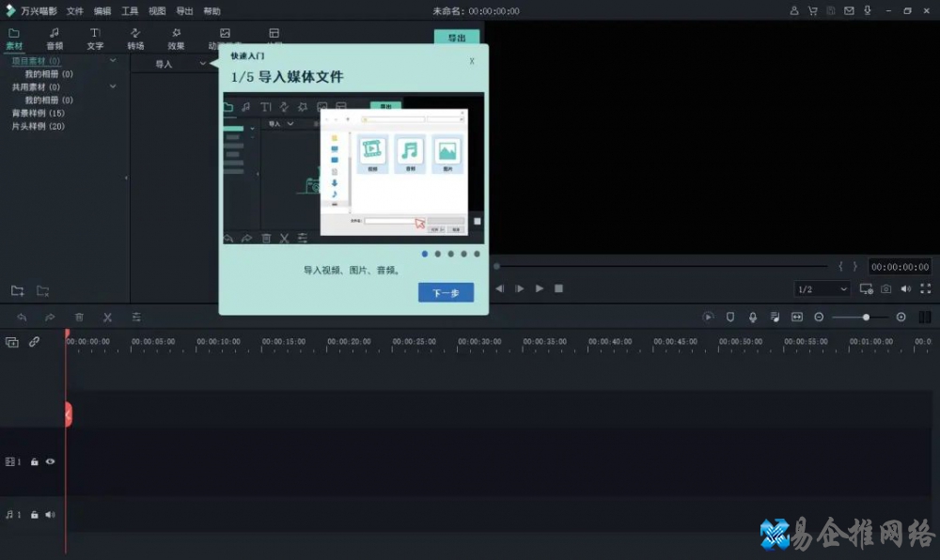Click the fullscreen preview icon

click(924, 288)
